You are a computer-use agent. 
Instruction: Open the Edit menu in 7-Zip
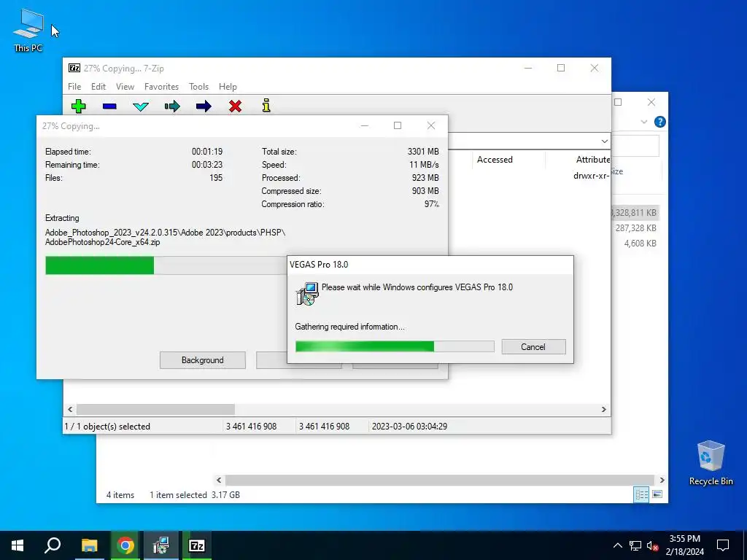(x=98, y=87)
